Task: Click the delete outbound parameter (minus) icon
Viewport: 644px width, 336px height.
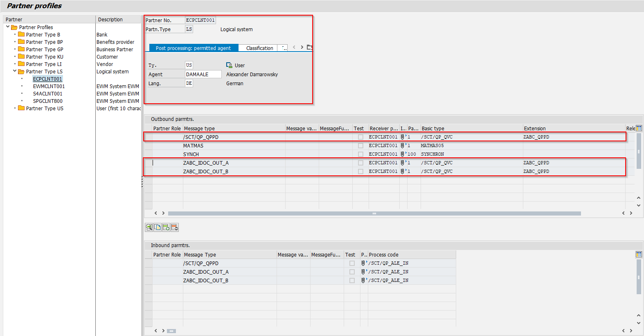Action: 175,227
